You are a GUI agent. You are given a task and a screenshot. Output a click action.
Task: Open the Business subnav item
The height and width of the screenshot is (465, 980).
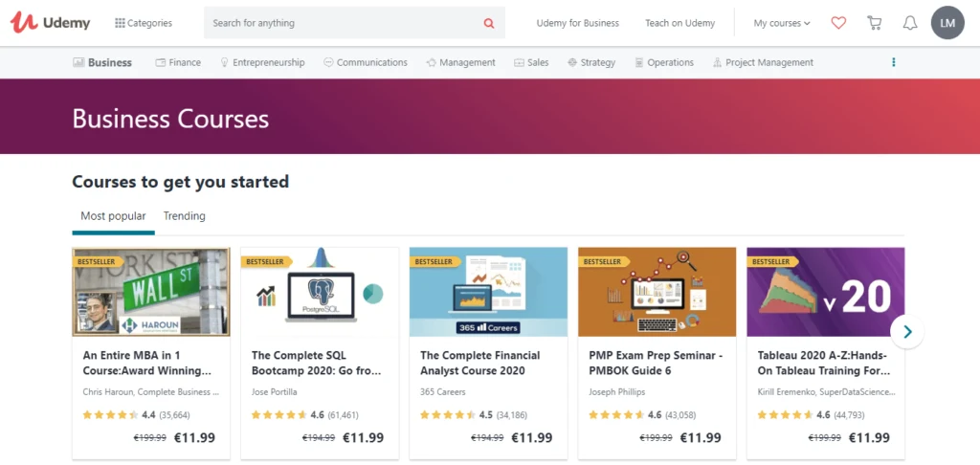(102, 62)
